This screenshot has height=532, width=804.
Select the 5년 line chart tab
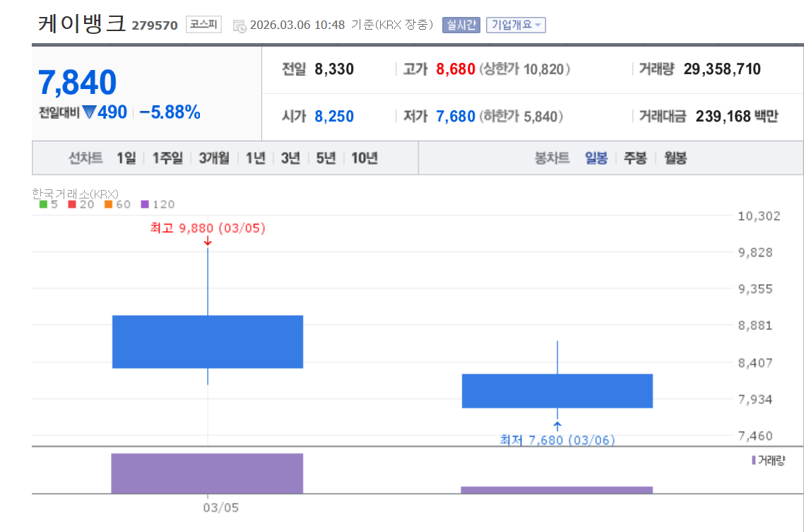pos(326,158)
